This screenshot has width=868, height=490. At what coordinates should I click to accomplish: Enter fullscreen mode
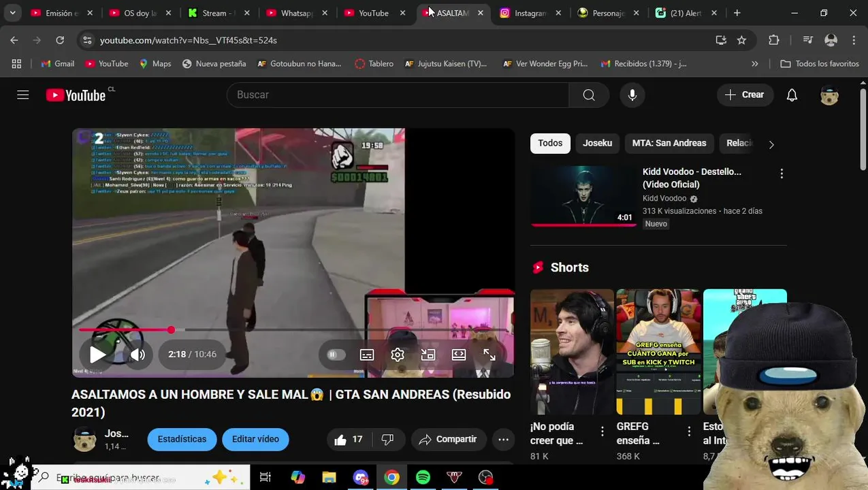coord(489,355)
